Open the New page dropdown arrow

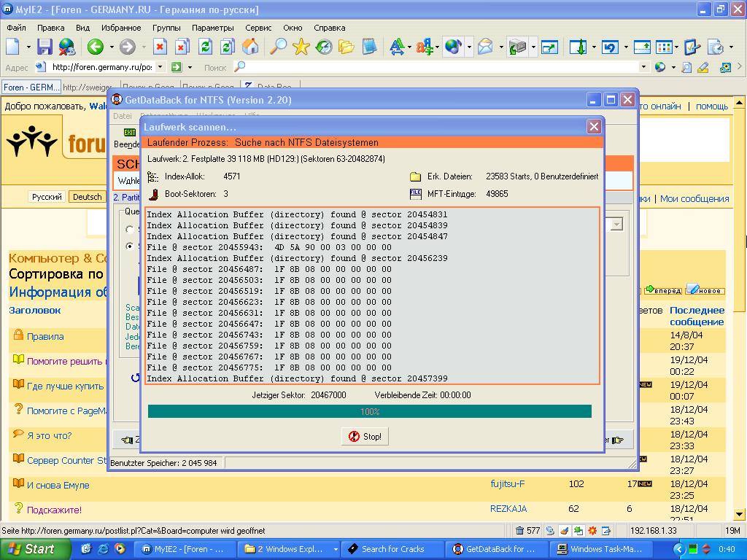pos(28,47)
